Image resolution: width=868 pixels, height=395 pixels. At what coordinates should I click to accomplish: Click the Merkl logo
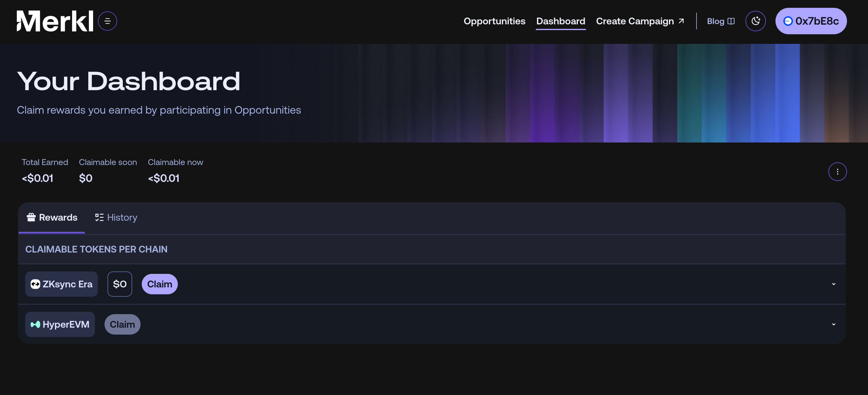pyautogui.click(x=55, y=21)
